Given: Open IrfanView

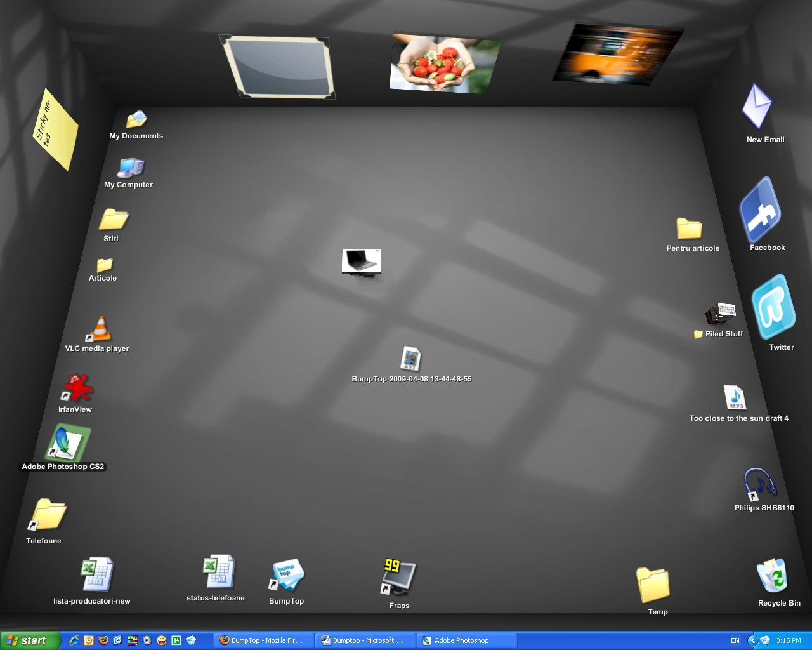Looking at the screenshot, I should pyautogui.click(x=75, y=387).
